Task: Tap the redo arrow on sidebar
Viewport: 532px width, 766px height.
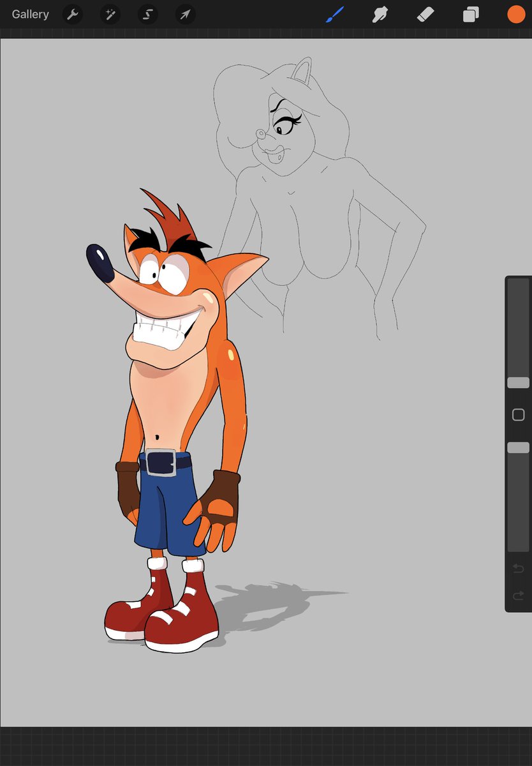Action: click(x=518, y=596)
